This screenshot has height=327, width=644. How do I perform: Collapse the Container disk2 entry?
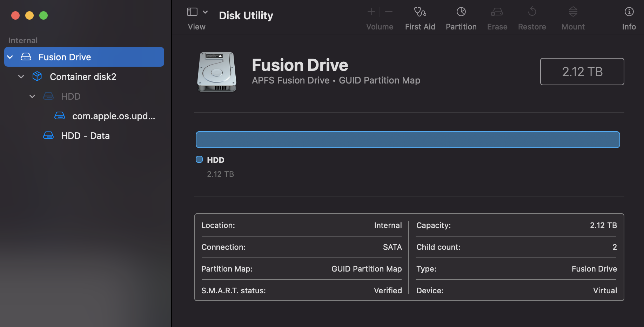click(21, 77)
